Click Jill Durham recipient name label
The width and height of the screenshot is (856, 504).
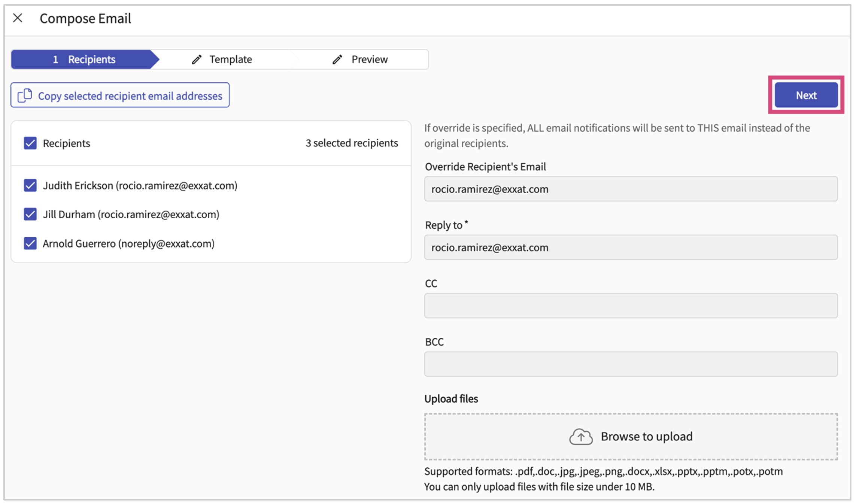tap(69, 214)
